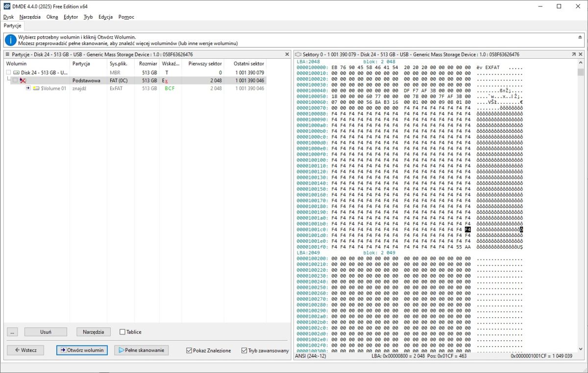Click the Narzędzia button below partitions

click(x=93, y=332)
